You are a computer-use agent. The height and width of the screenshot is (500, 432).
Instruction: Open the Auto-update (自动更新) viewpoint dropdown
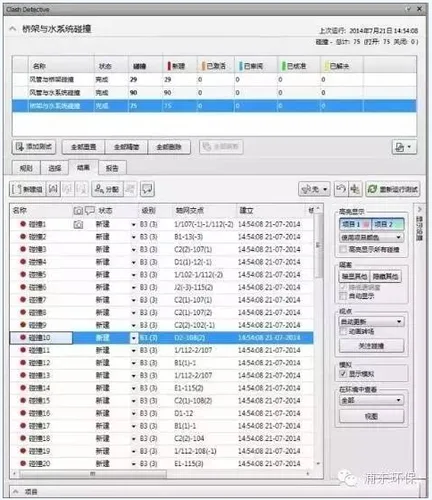click(371, 322)
